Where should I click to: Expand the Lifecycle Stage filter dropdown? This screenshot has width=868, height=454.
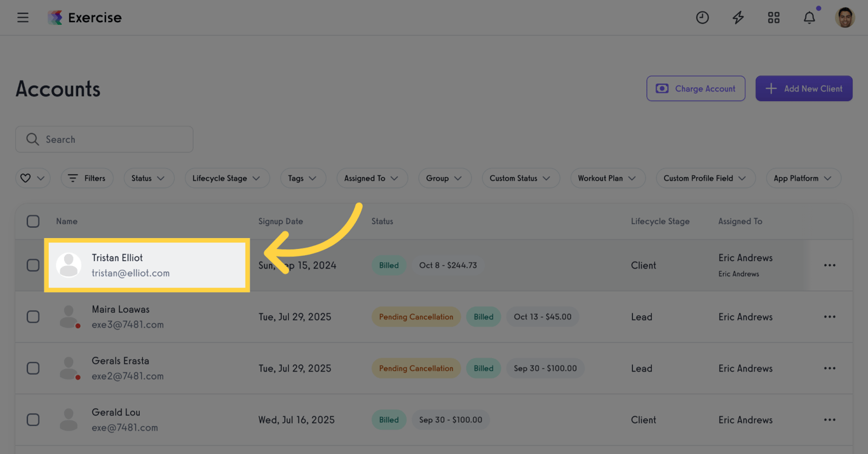coord(227,178)
